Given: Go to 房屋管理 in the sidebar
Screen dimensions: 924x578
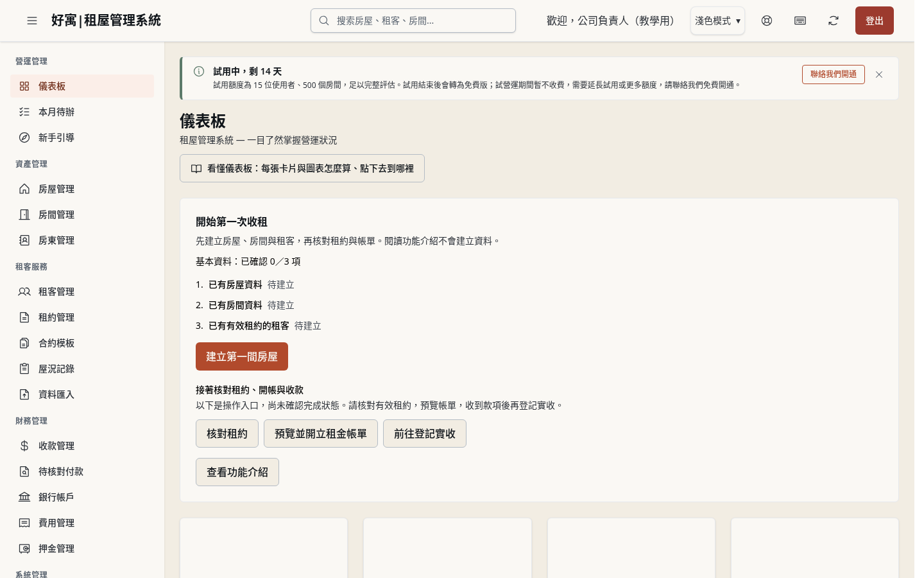Looking at the screenshot, I should pos(82,189).
